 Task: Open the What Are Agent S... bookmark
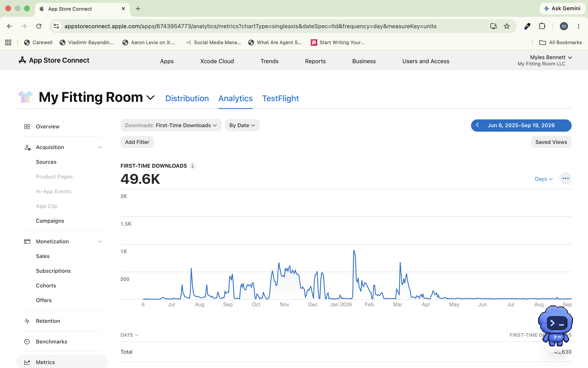pos(275,43)
